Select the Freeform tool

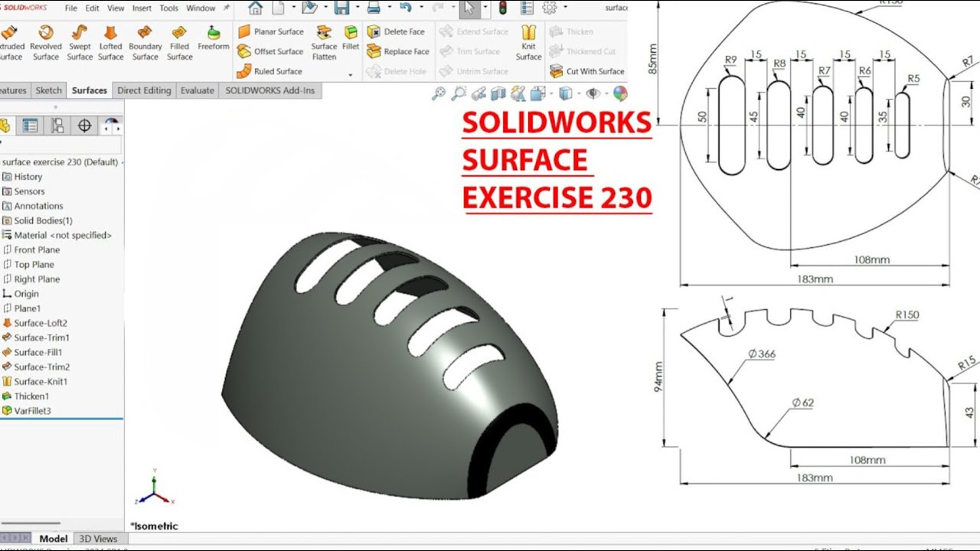(213, 38)
